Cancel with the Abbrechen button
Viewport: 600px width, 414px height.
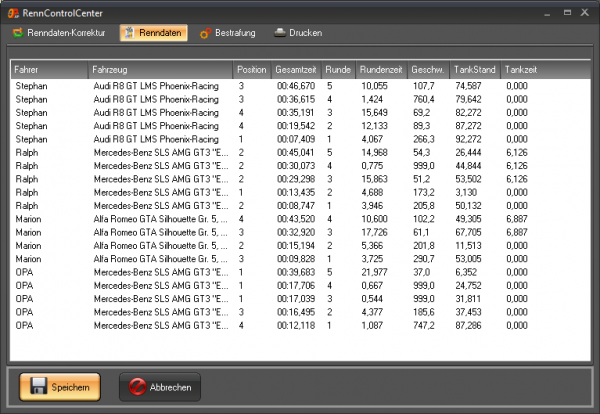pos(160,387)
